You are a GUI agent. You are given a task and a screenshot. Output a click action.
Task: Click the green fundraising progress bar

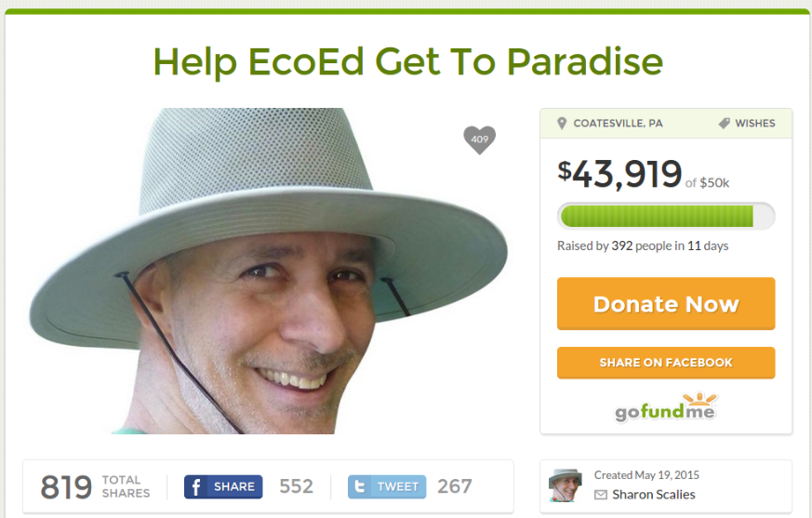pos(666,216)
